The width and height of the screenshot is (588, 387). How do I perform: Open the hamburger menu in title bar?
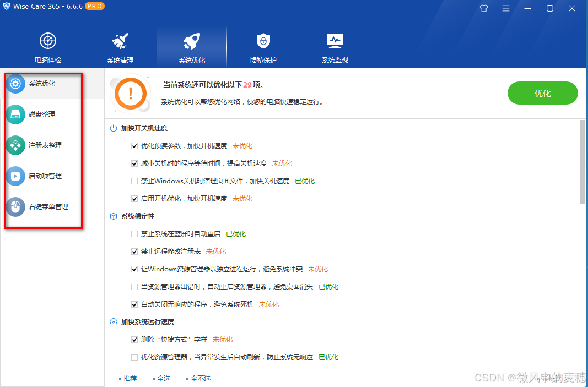tap(506, 8)
